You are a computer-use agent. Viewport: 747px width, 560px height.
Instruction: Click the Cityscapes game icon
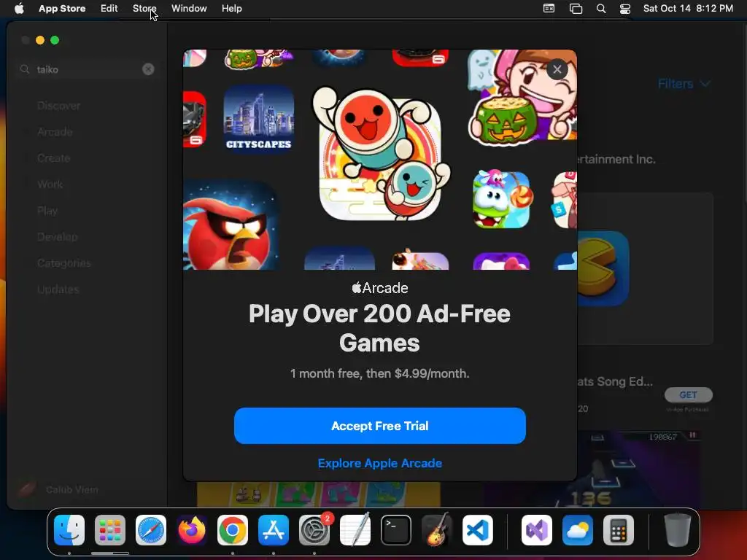tap(259, 119)
